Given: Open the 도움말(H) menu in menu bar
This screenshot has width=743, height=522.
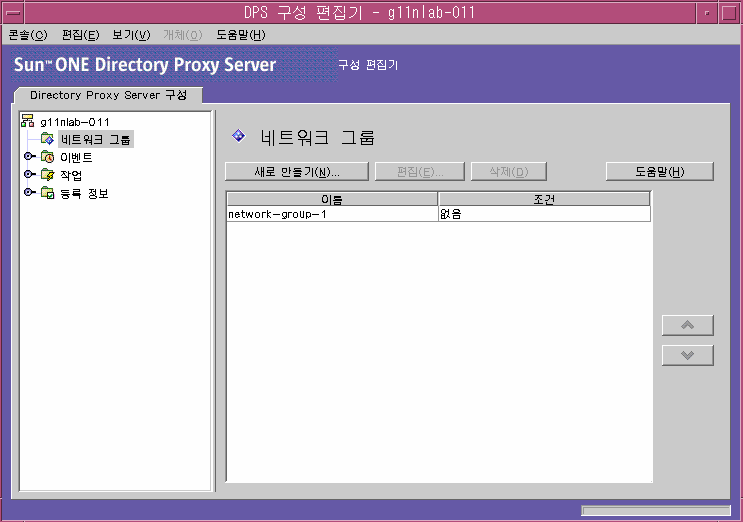Looking at the screenshot, I should click(x=241, y=35).
